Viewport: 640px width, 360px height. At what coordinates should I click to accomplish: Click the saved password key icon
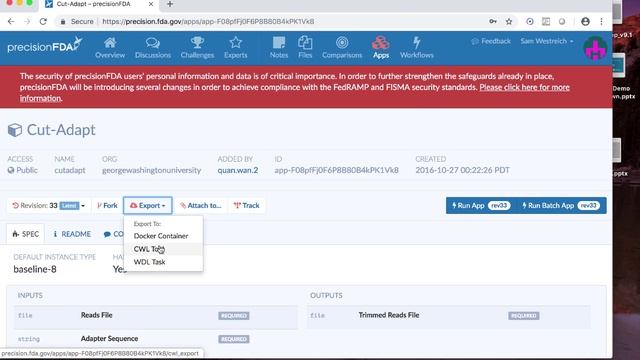493,22
